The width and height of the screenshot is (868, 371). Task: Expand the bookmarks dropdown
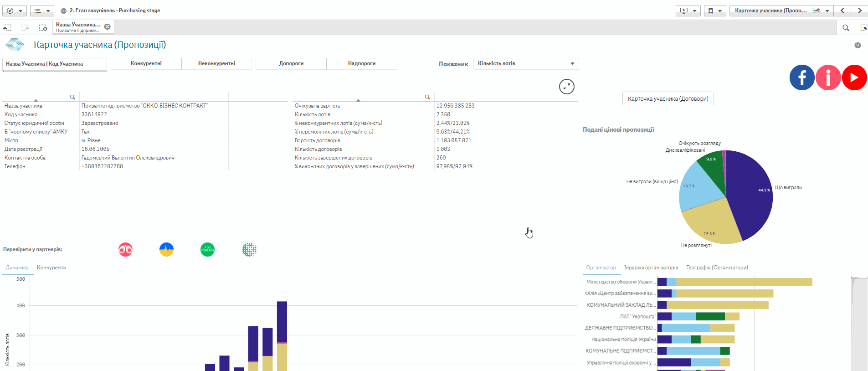[x=714, y=10]
